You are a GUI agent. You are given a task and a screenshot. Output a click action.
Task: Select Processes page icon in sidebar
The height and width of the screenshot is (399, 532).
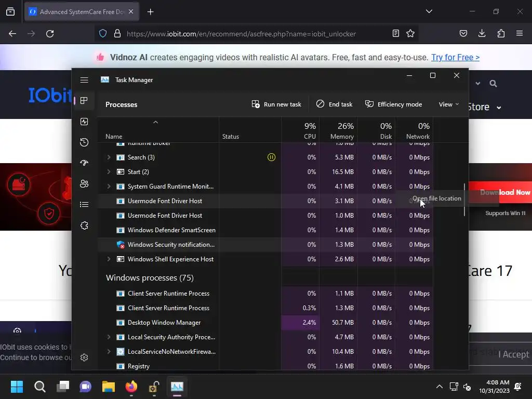(x=84, y=101)
